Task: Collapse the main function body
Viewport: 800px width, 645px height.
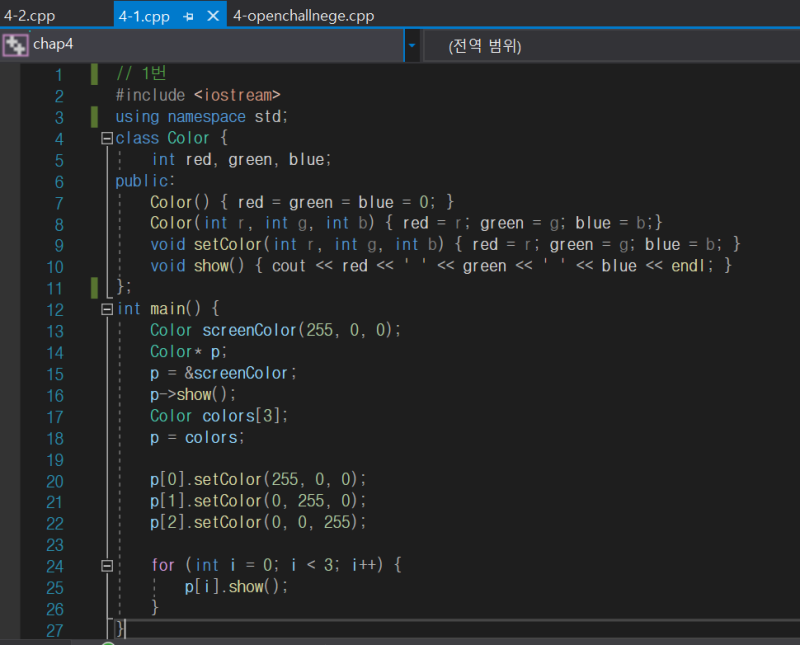Action: pos(108,308)
